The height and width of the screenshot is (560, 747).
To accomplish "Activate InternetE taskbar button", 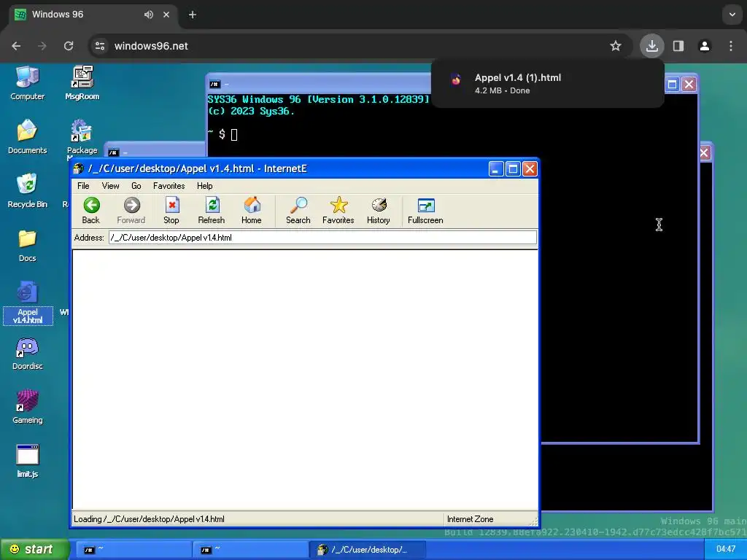I will pos(368,550).
